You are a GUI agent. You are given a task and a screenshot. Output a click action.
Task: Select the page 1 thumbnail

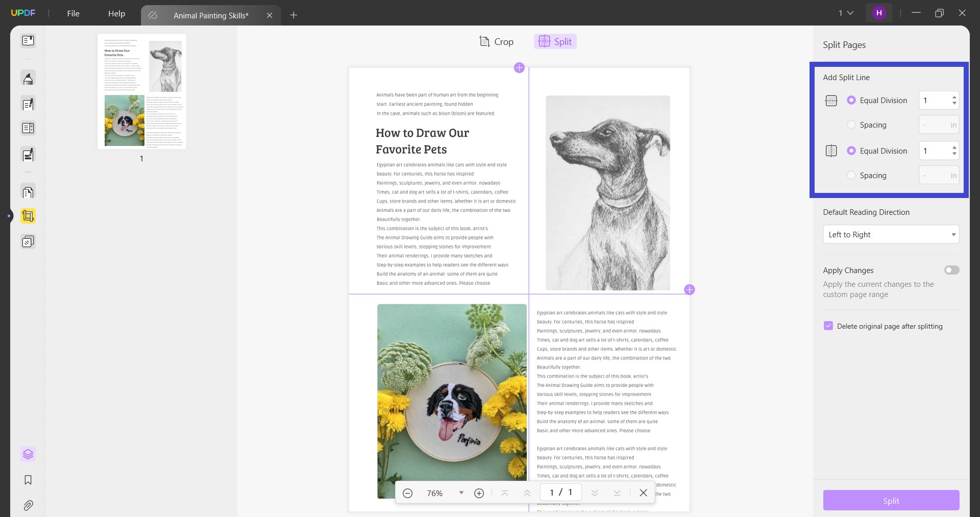[x=141, y=92]
